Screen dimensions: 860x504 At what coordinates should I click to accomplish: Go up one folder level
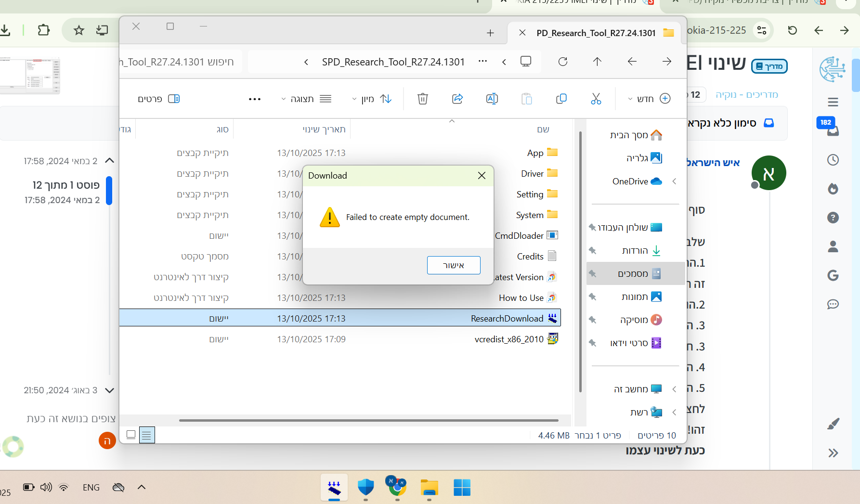(x=597, y=62)
